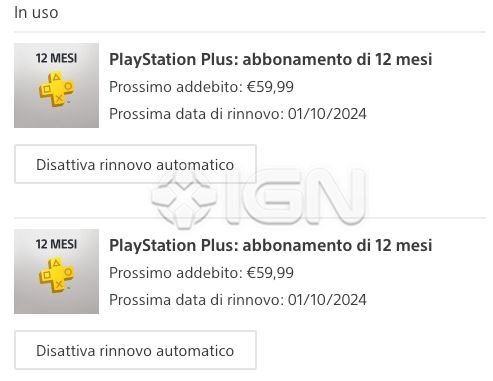Click the first subscription's 12 MESI thumbnail

(x=56, y=85)
